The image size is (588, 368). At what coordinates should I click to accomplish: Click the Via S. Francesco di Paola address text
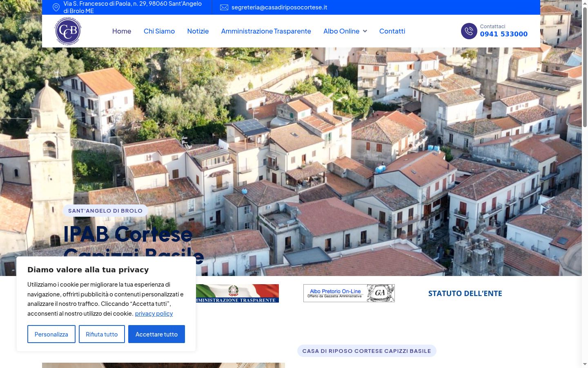point(132,7)
